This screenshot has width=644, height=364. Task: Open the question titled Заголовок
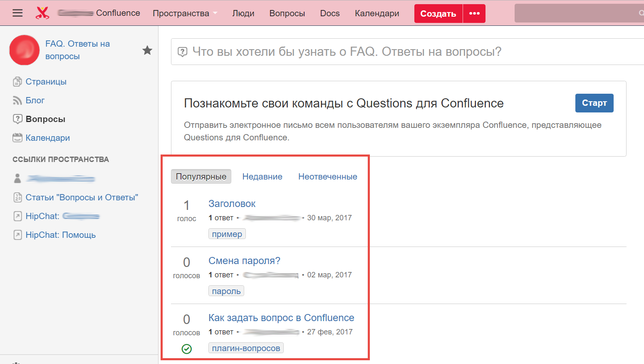click(x=232, y=204)
